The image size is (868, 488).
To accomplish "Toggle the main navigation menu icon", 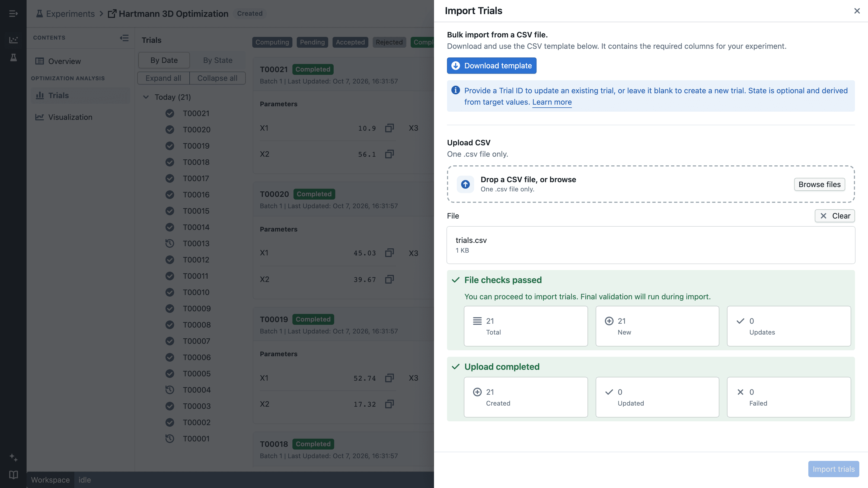I will 13,14.
